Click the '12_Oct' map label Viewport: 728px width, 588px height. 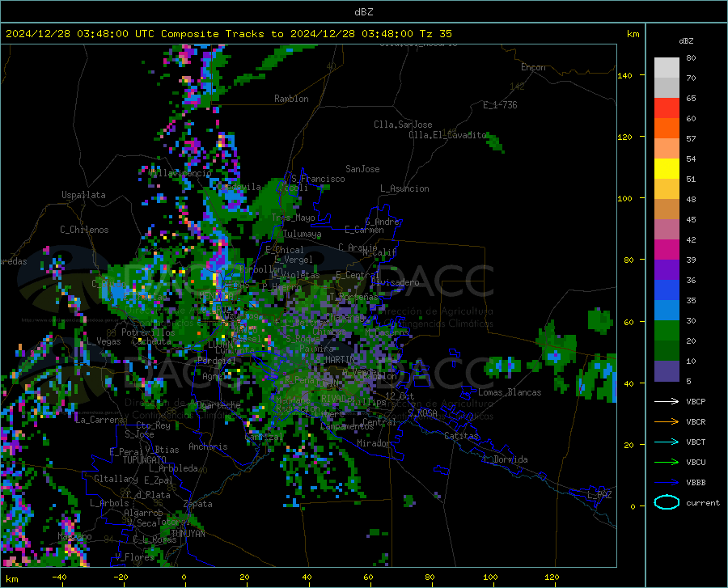pyautogui.click(x=400, y=396)
